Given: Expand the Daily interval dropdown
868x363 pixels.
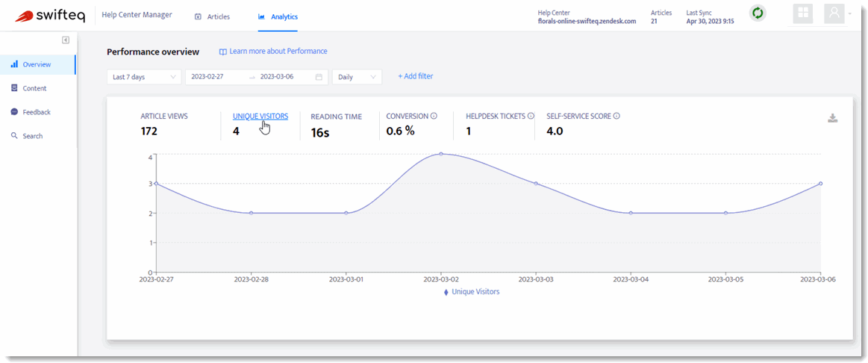Looking at the screenshot, I should 357,77.
